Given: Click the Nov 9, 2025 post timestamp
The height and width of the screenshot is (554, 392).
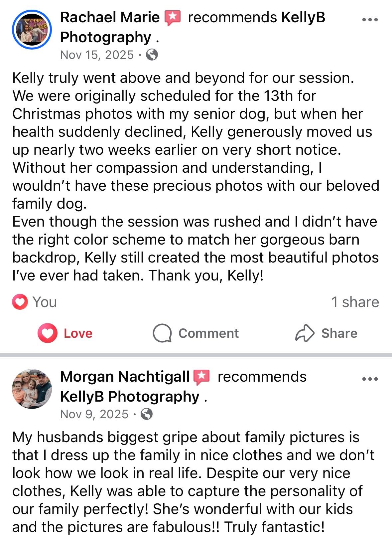Looking at the screenshot, I should (x=94, y=414).
